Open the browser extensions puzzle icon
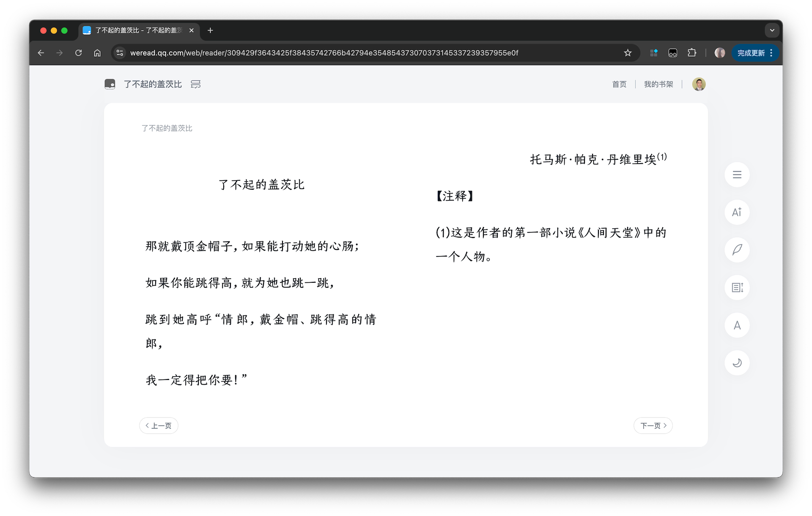This screenshot has height=516, width=812. coord(692,52)
